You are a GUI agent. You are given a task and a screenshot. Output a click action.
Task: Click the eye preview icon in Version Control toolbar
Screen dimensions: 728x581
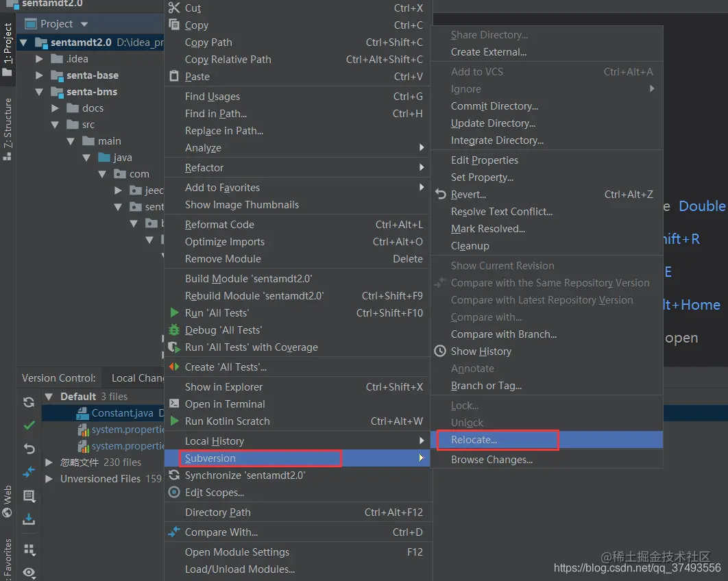pyautogui.click(x=29, y=573)
